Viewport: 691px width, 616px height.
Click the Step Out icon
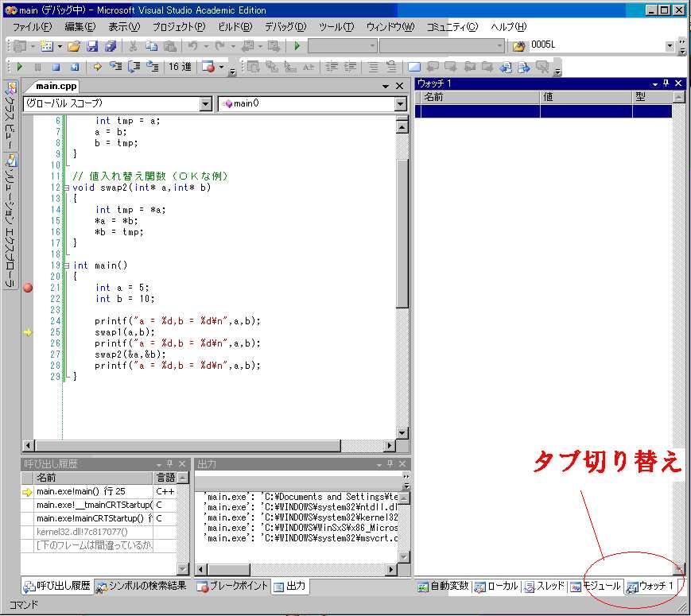[x=153, y=67]
